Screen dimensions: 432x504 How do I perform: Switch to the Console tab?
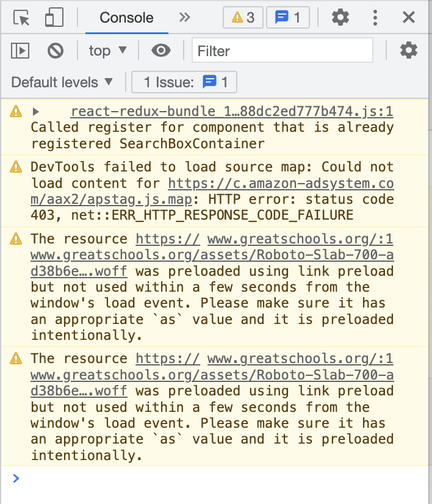click(x=127, y=18)
